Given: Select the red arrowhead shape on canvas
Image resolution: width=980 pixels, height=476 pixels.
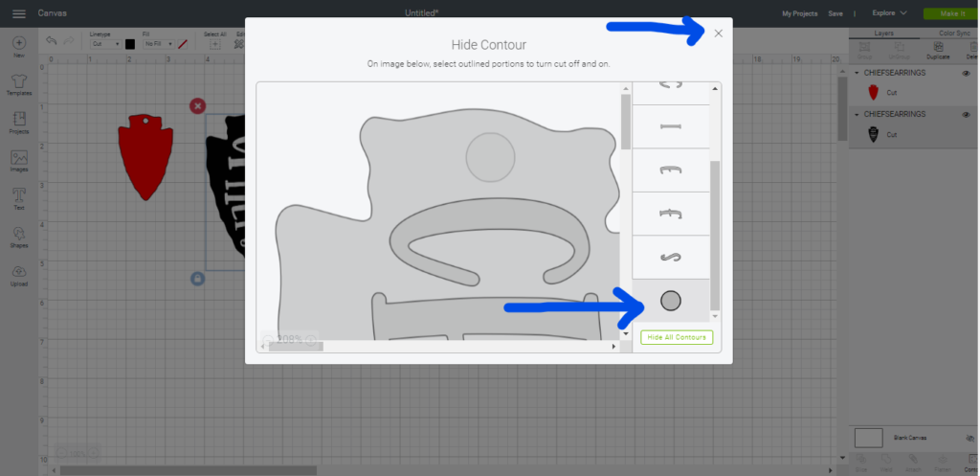Looking at the screenshot, I should pos(145,158).
